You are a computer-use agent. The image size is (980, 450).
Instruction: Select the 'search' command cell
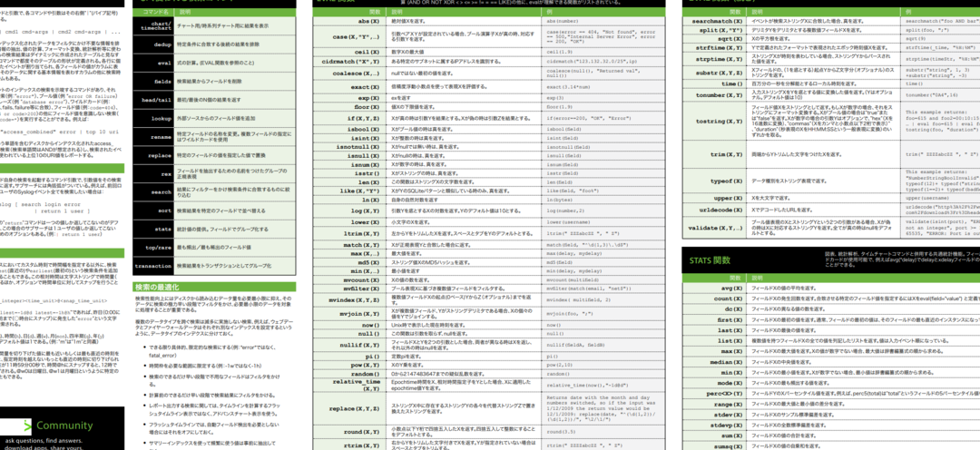tap(153, 192)
